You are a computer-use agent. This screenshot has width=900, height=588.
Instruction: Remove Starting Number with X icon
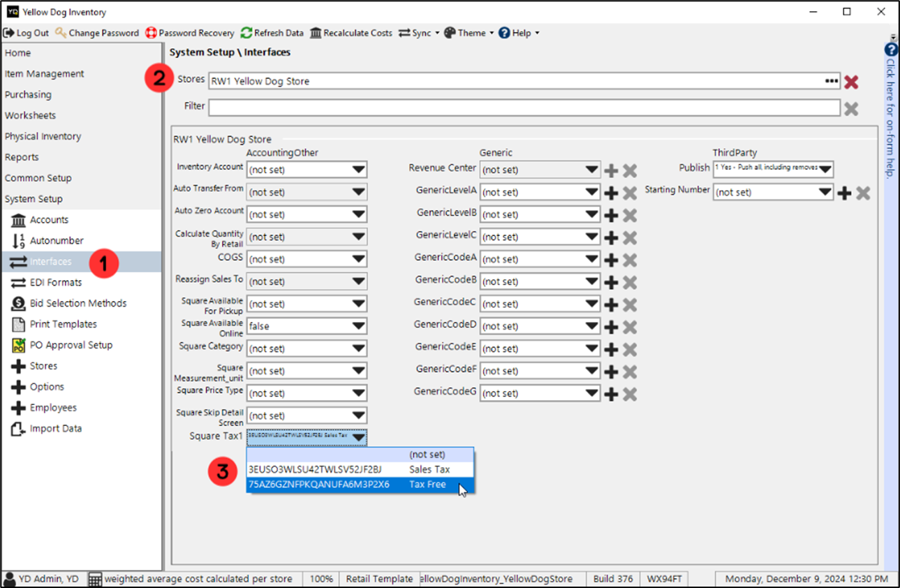[x=863, y=193]
